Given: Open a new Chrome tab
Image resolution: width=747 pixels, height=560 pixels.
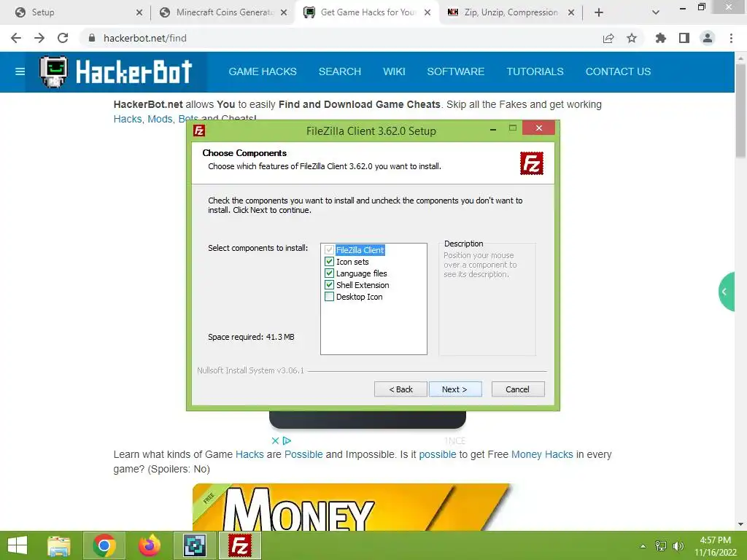Looking at the screenshot, I should coord(599,12).
